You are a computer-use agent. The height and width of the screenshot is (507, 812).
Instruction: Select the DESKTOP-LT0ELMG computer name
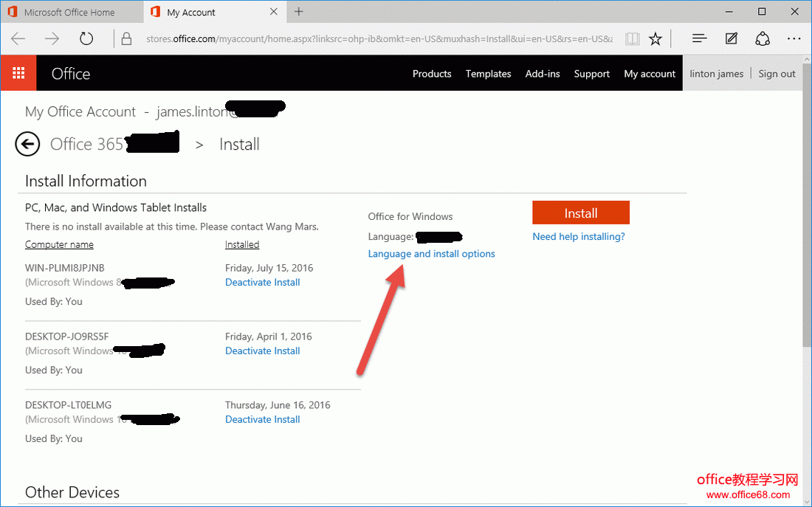(69, 405)
